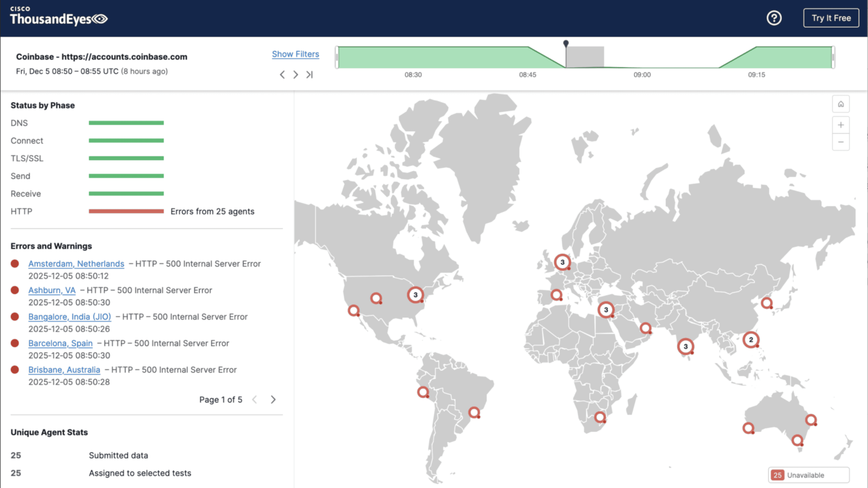The height and width of the screenshot is (488, 868).
Task: Toggle the Unavailable agents legend
Action: (809, 475)
